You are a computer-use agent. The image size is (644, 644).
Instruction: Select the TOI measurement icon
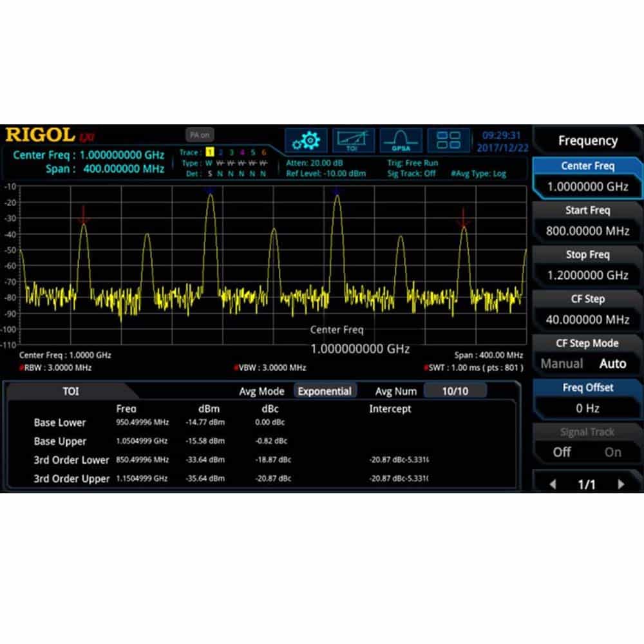coord(353,141)
